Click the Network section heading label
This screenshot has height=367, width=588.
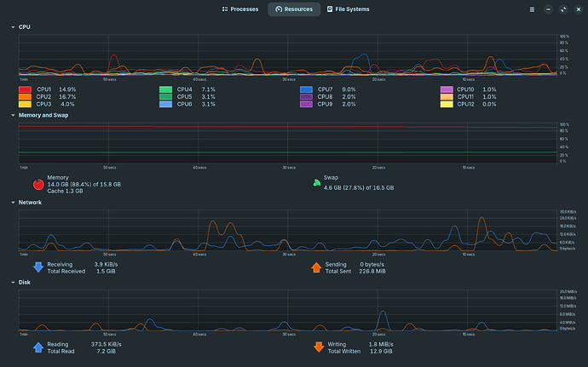30,203
